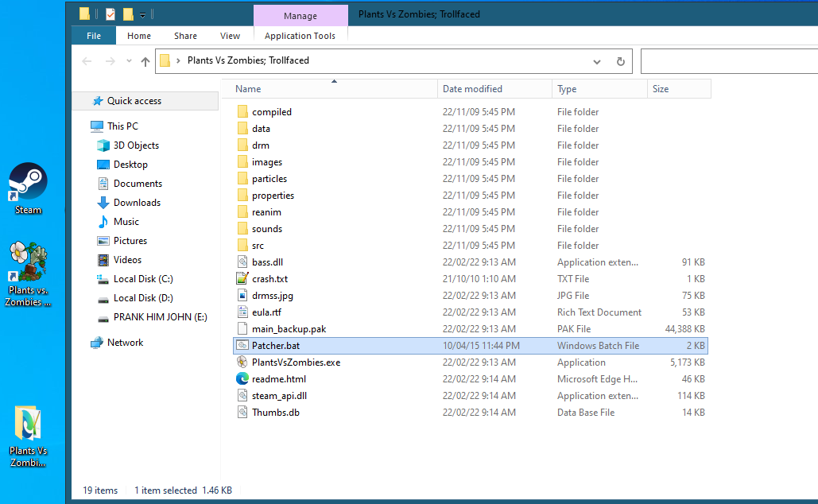Select the sounds folder icon
The image size is (818, 504).
click(242, 228)
